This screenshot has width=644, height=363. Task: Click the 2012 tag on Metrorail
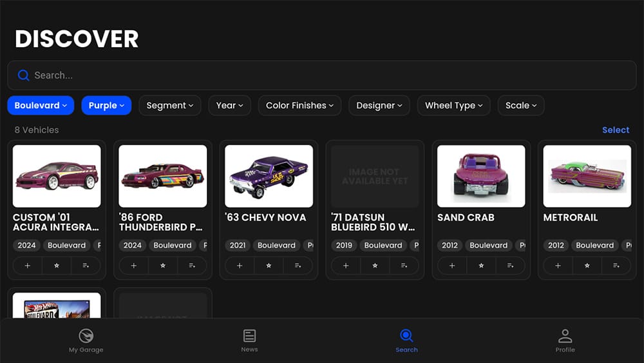coord(556,246)
